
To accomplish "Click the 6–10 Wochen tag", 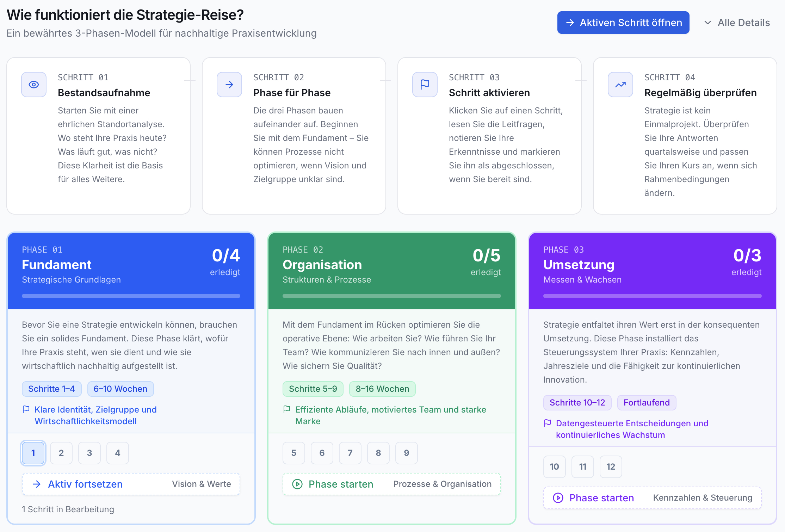I will (120, 389).
